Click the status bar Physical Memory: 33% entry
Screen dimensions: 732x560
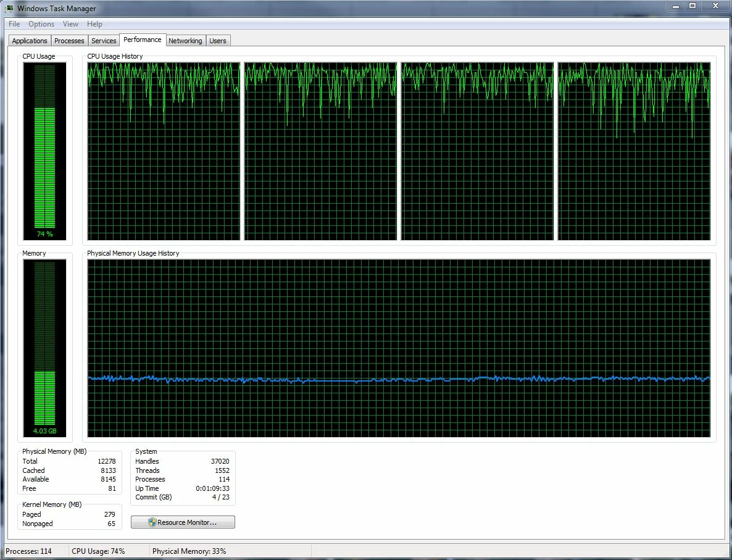pyautogui.click(x=189, y=551)
